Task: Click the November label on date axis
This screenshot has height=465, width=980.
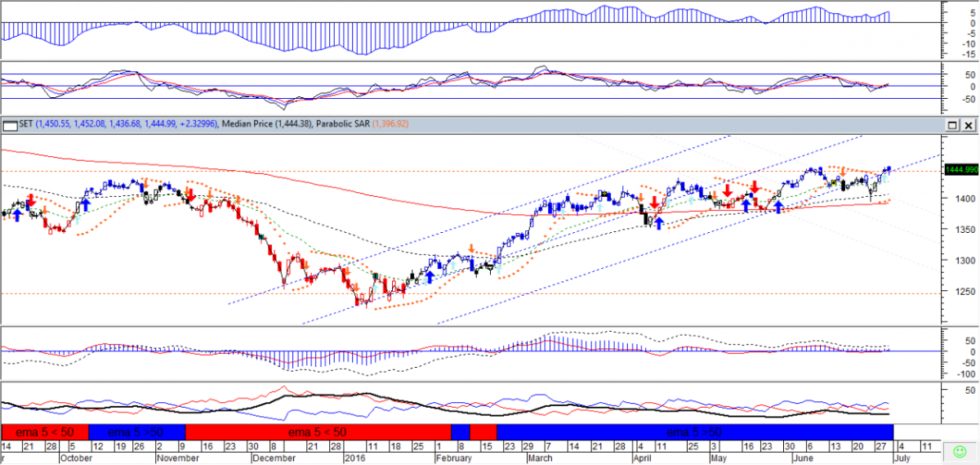Action: tap(177, 459)
